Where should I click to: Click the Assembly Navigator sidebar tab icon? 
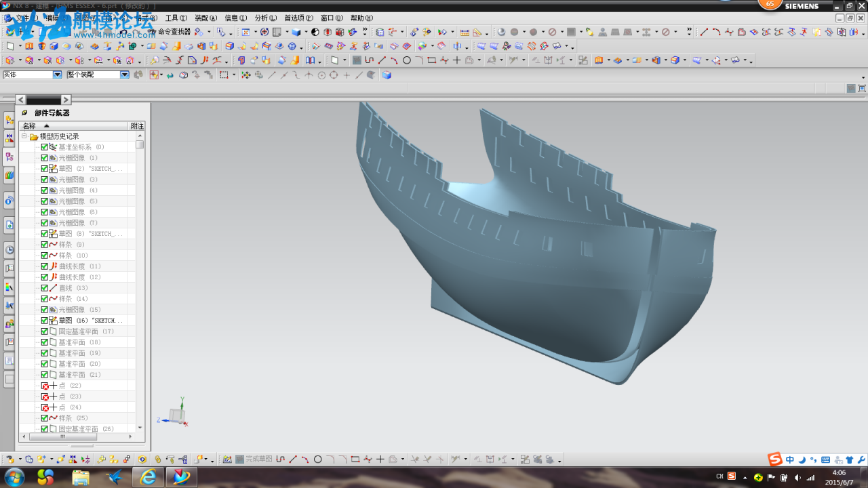pyautogui.click(x=9, y=120)
